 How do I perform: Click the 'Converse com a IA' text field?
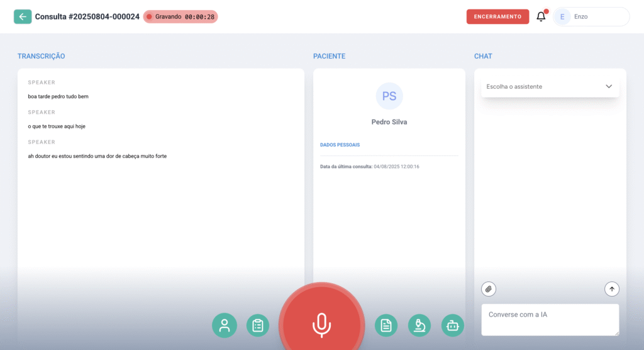pos(550,319)
